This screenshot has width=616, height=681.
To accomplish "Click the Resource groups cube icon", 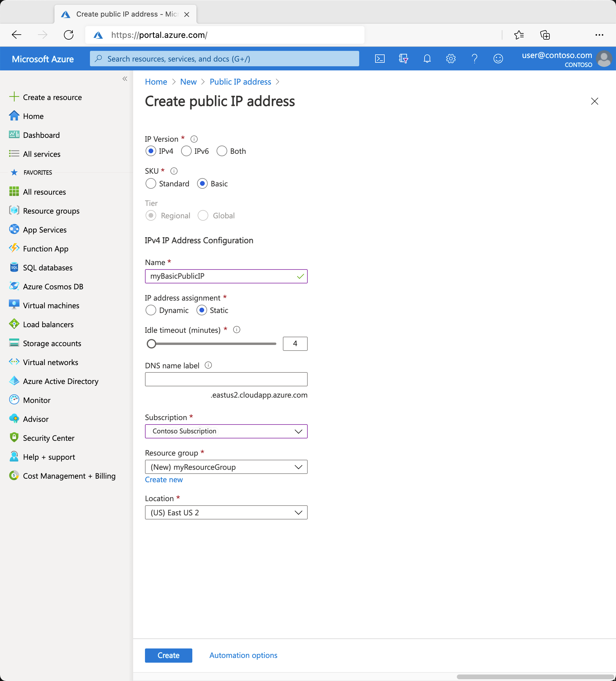I will point(14,210).
